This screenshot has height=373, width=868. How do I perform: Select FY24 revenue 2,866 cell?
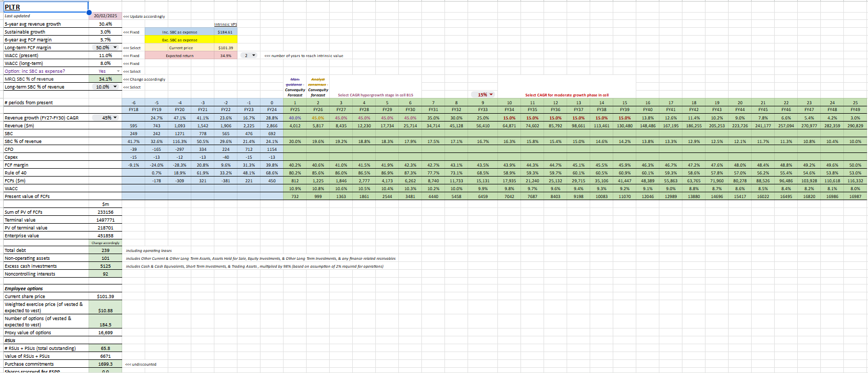click(272, 126)
